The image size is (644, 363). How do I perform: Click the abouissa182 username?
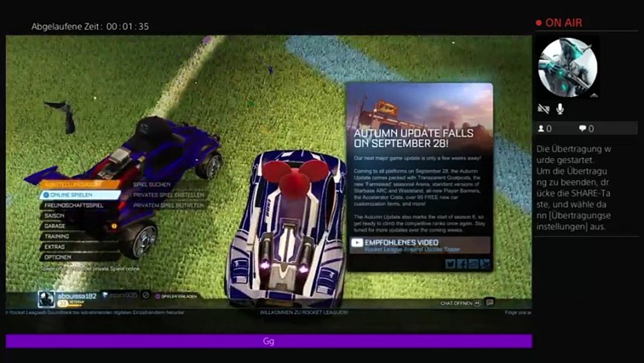pyautogui.click(x=77, y=296)
